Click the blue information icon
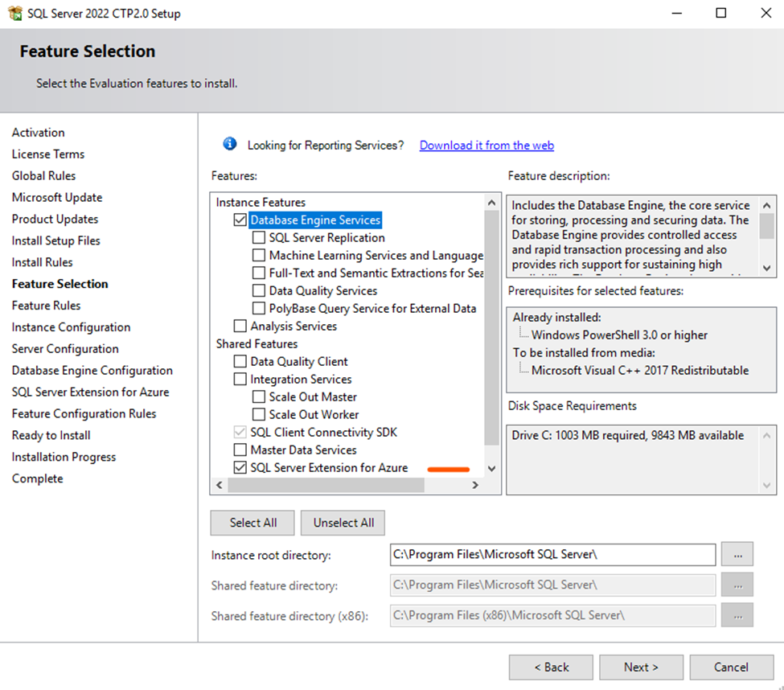 pos(229,144)
